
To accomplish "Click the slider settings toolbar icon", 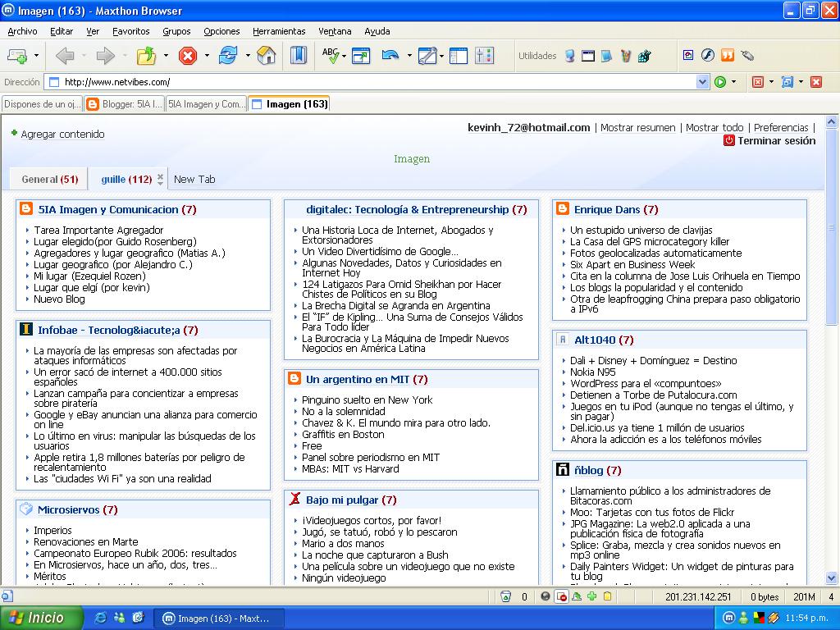I will tap(484, 56).
